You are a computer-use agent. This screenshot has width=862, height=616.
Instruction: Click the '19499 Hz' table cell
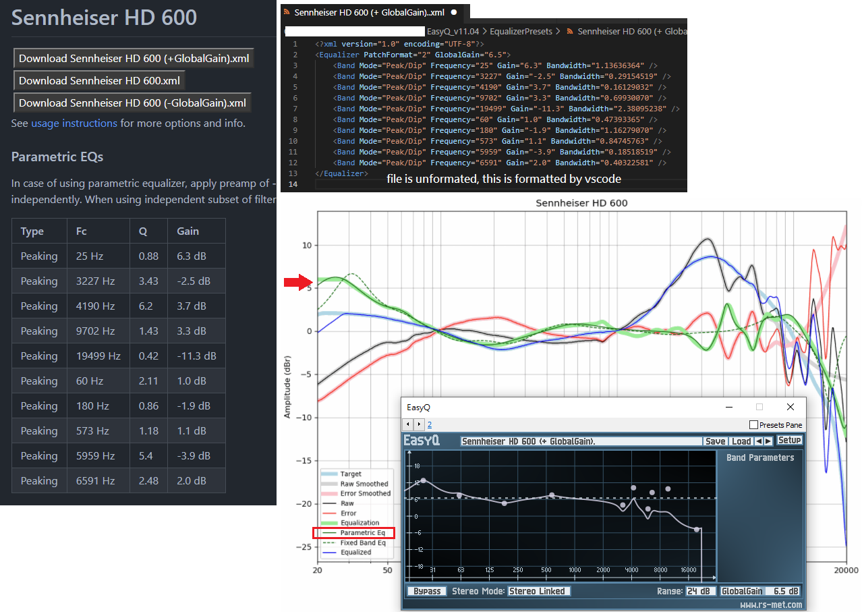point(98,356)
